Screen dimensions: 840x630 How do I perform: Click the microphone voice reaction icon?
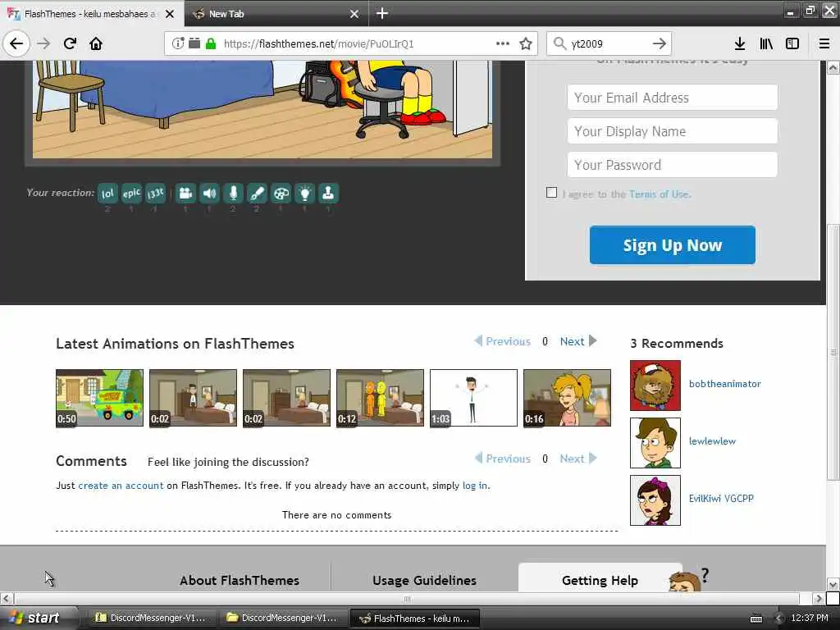point(233,194)
